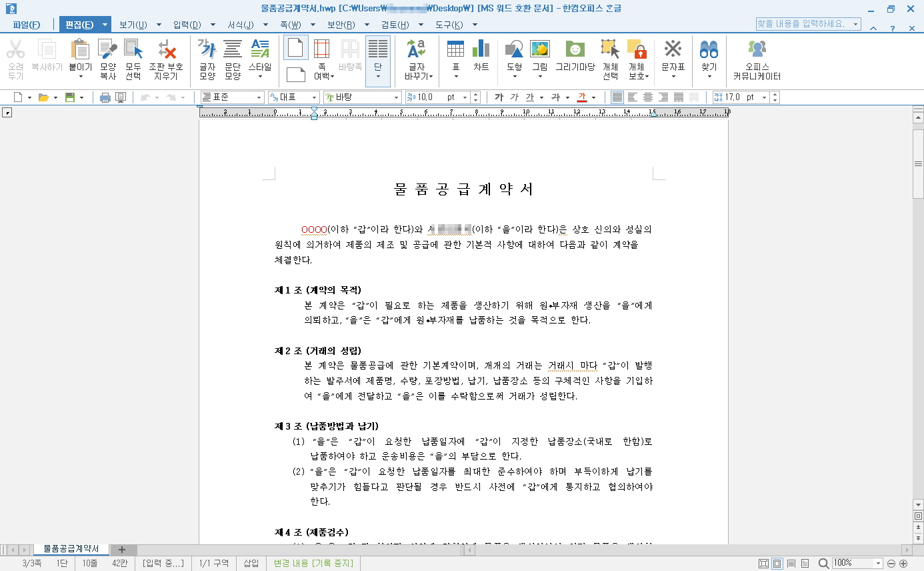Open the 보기(U) menu
Viewport: 924px width, 571px height.
tap(133, 25)
